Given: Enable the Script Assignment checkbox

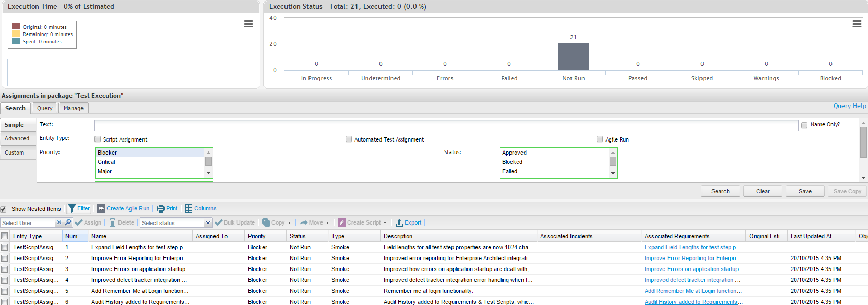Looking at the screenshot, I should pos(98,139).
